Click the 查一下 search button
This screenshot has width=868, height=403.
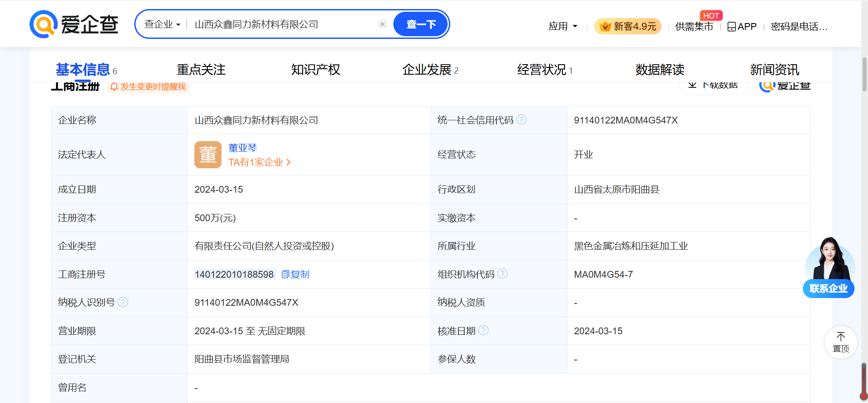click(420, 24)
